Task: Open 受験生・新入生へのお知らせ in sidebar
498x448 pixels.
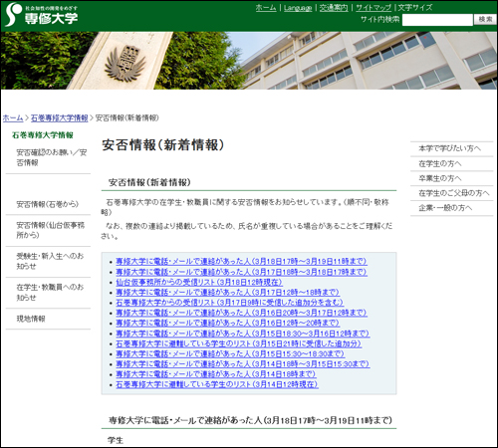Action: (x=50, y=261)
